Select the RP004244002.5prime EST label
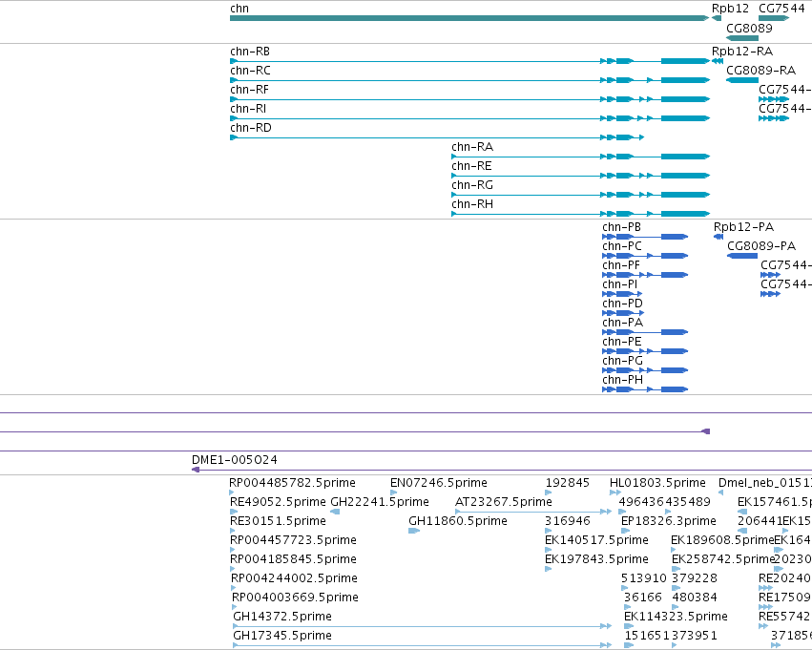The image size is (812, 650). click(x=294, y=578)
